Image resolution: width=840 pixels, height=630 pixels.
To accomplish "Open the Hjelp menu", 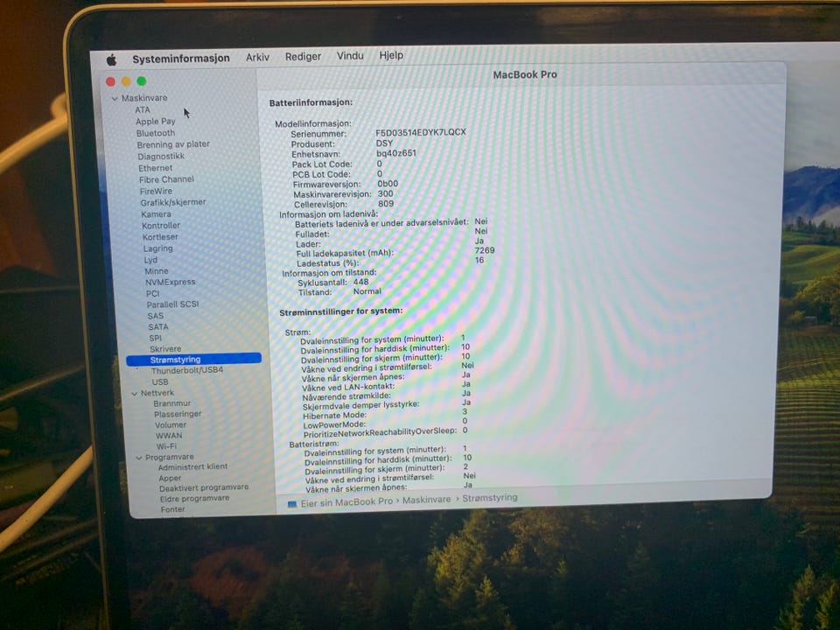I will 391,55.
